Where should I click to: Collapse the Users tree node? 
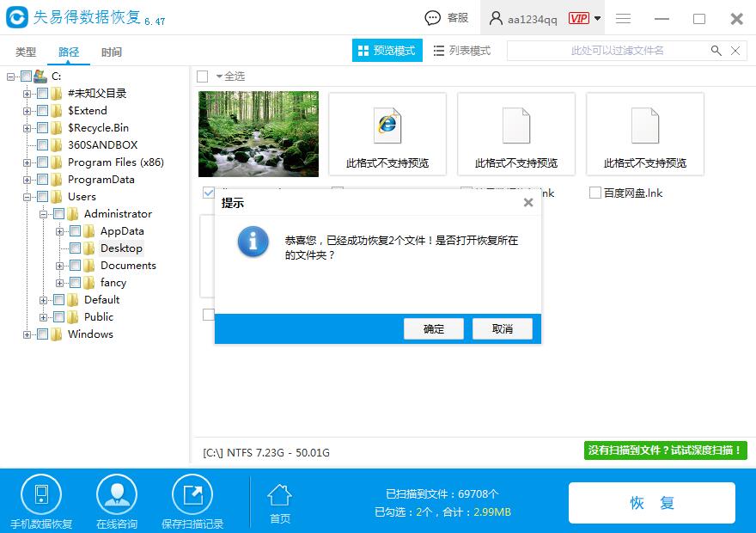pyautogui.click(x=27, y=197)
